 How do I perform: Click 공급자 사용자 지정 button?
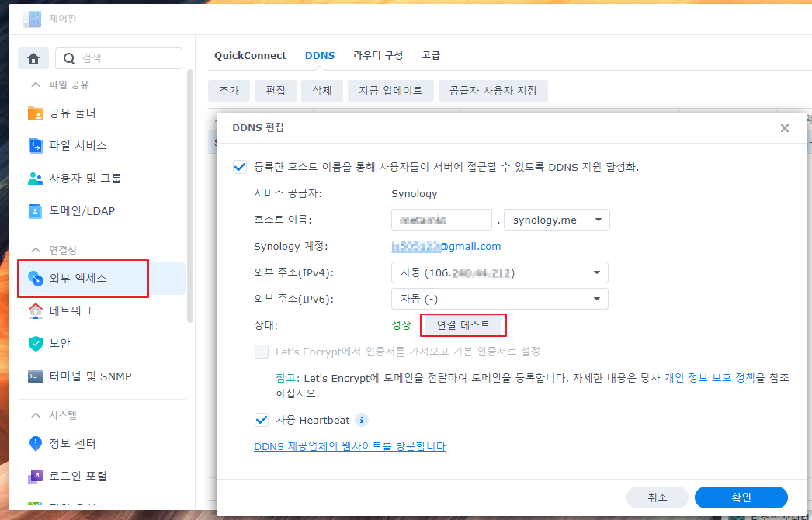pyautogui.click(x=493, y=91)
